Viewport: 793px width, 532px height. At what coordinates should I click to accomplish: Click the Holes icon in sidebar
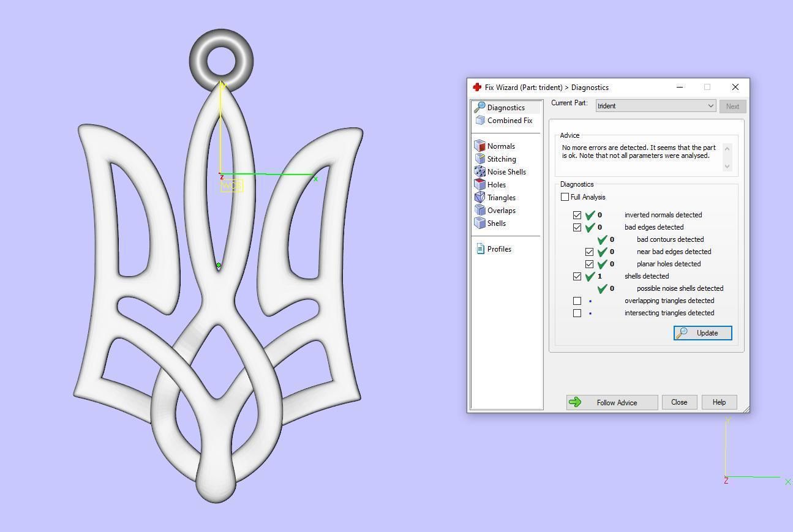pyautogui.click(x=480, y=185)
